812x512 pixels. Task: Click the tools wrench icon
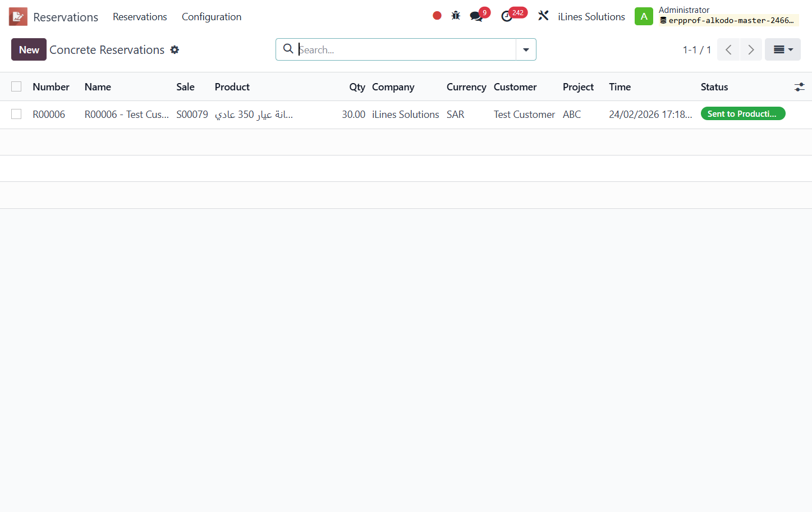click(543, 16)
